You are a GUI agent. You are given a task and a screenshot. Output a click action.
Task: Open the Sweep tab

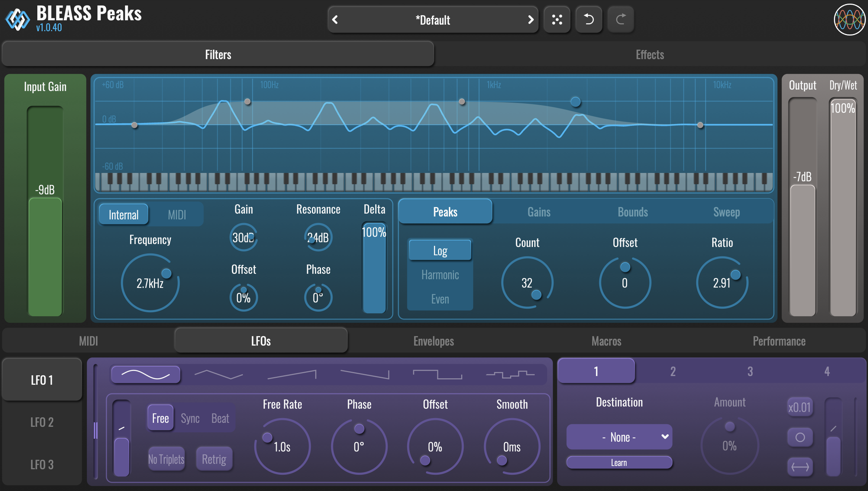(727, 212)
